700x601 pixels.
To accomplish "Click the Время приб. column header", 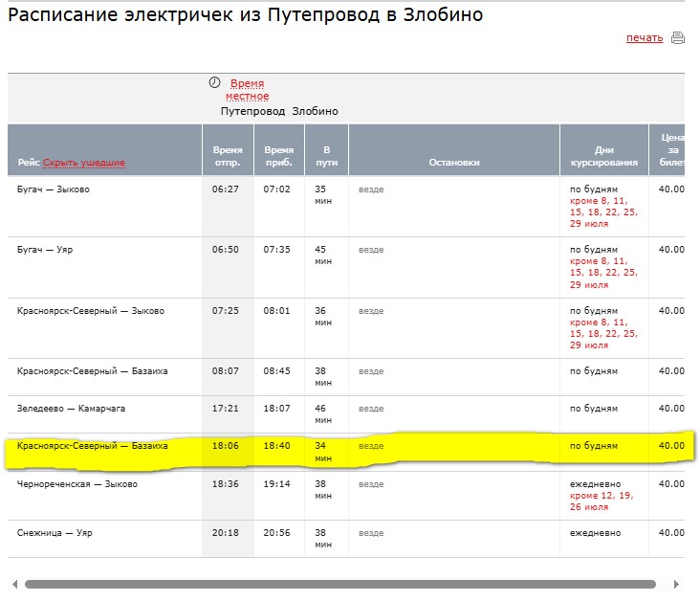I will click(x=279, y=156).
